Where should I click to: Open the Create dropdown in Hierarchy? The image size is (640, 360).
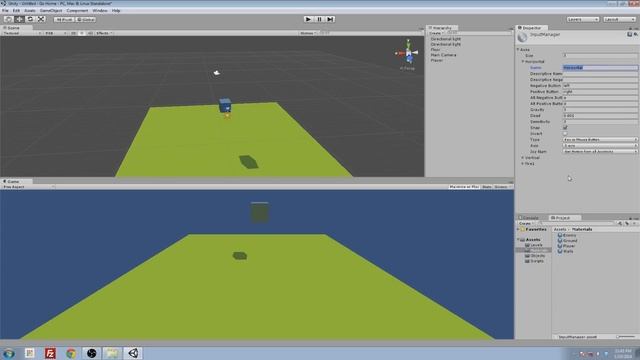click(x=436, y=33)
